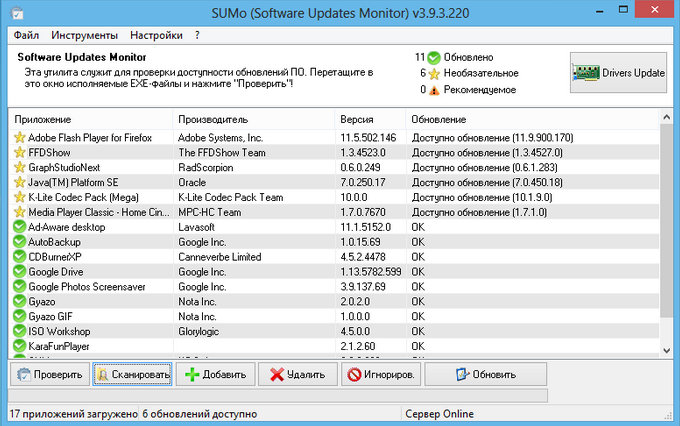Image resolution: width=680 pixels, height=426 pixels.
Task: Click the star icon next to Java(TM) Platform SE
Action: pos(20,182)
